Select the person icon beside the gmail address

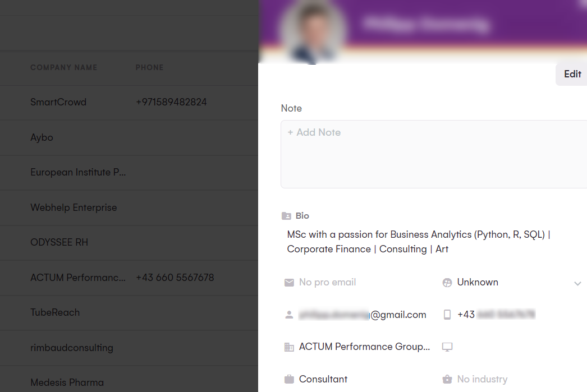tap(288, 315)
